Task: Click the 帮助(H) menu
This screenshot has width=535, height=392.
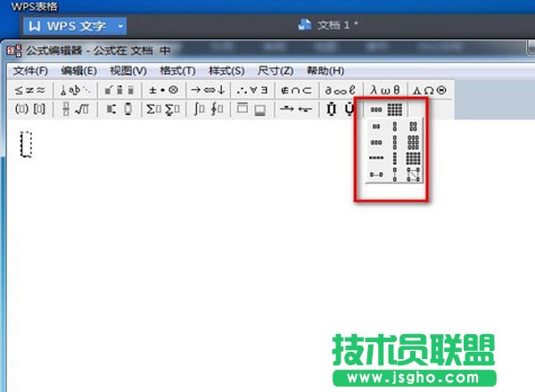Action: point(324,70)
